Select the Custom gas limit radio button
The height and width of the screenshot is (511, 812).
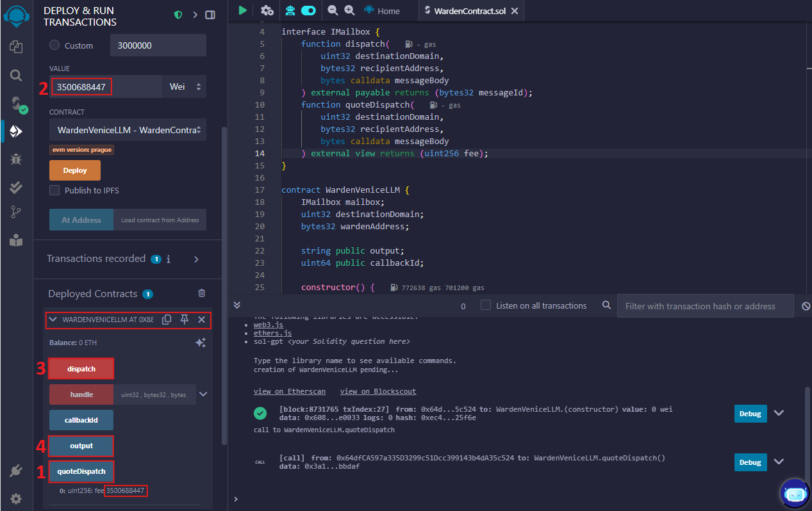(54, 45)
